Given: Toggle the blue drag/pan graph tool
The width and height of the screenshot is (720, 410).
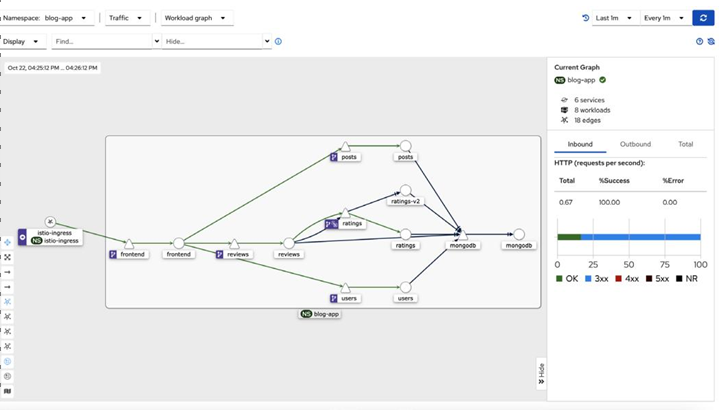Looking at the screenshot, I should (x=7, y=242).
